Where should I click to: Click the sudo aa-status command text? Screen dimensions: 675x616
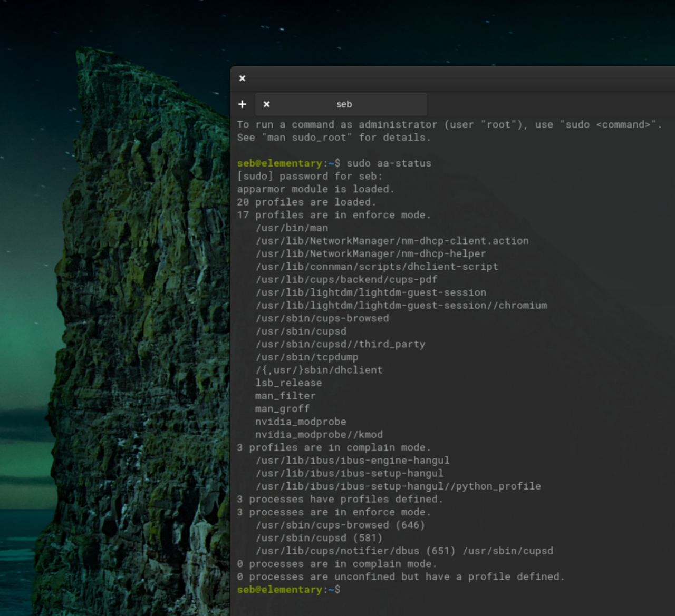click(x=389, y=163)
